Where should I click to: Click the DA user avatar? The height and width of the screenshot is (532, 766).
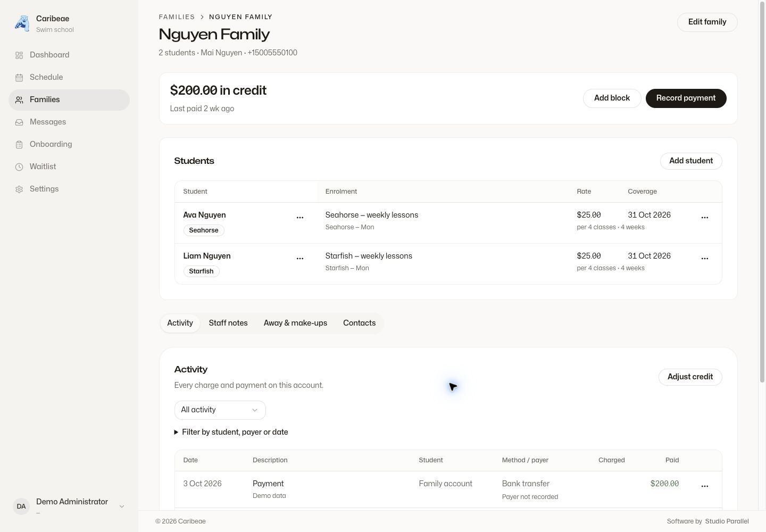point(21,506)
